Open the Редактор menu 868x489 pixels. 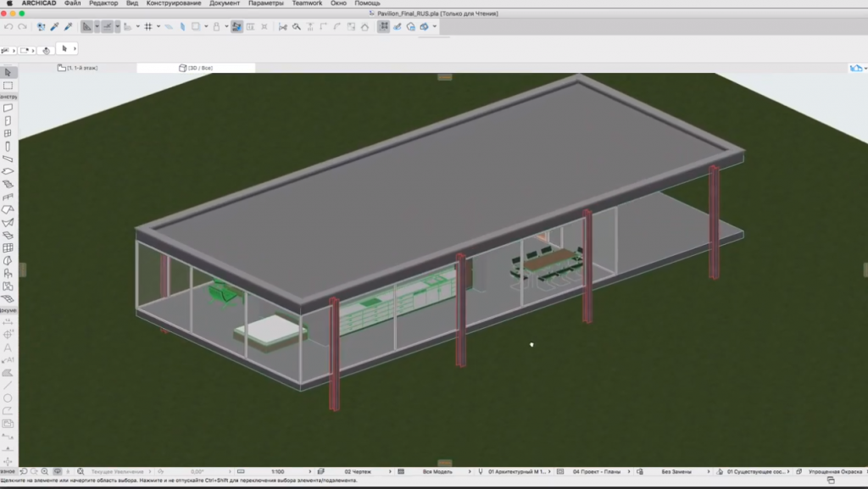[103, 3]
